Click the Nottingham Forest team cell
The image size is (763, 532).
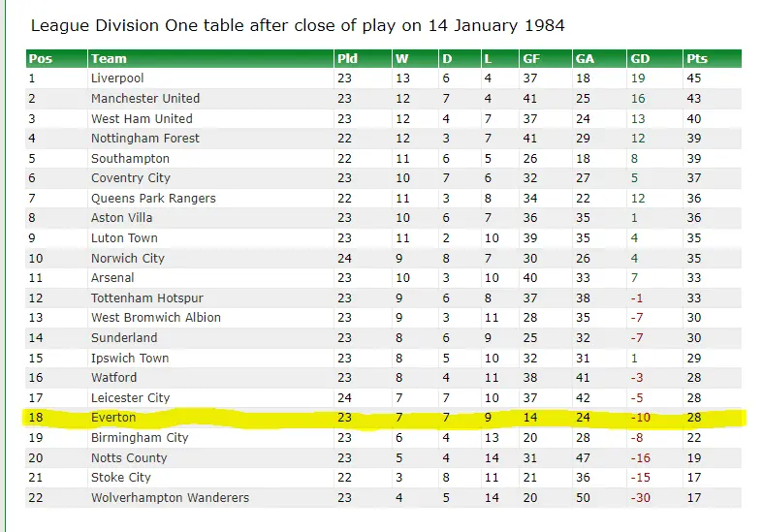(145, 139)
